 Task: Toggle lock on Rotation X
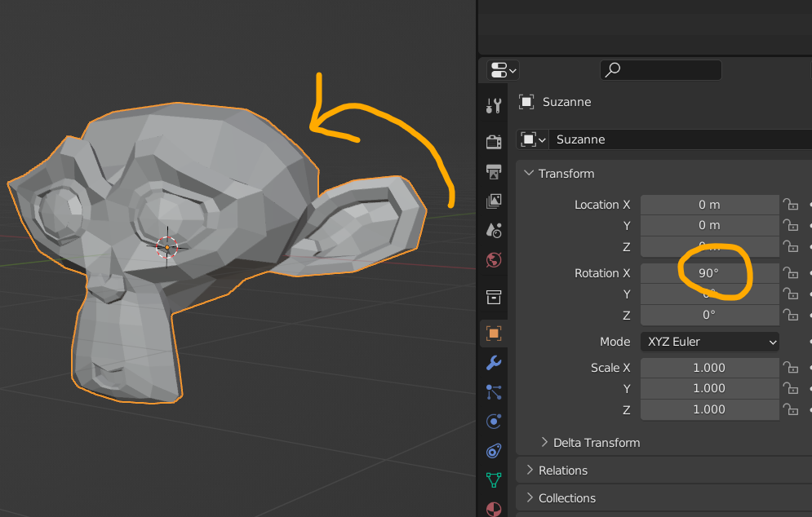click(x=790, y=272)
